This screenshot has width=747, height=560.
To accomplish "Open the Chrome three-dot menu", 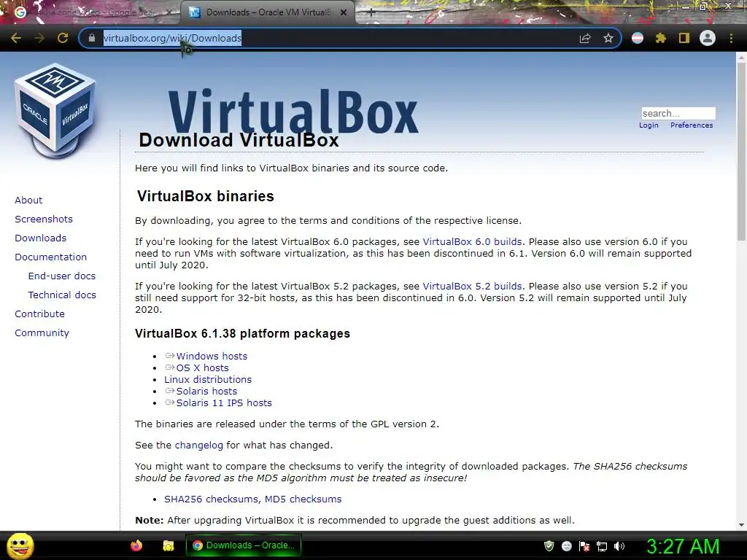I will [731, 38].
